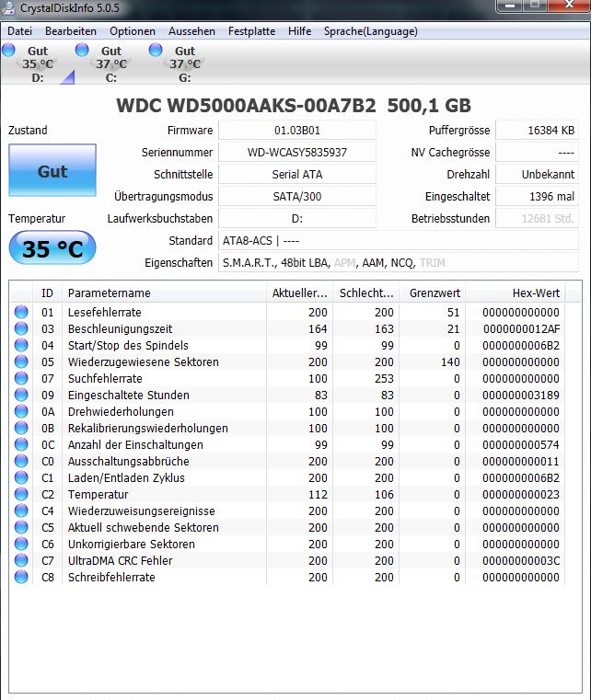The width and height of the screenshot is (591, 700).
Task: Open the Optionen menu
Action: [x=133, y=31]
